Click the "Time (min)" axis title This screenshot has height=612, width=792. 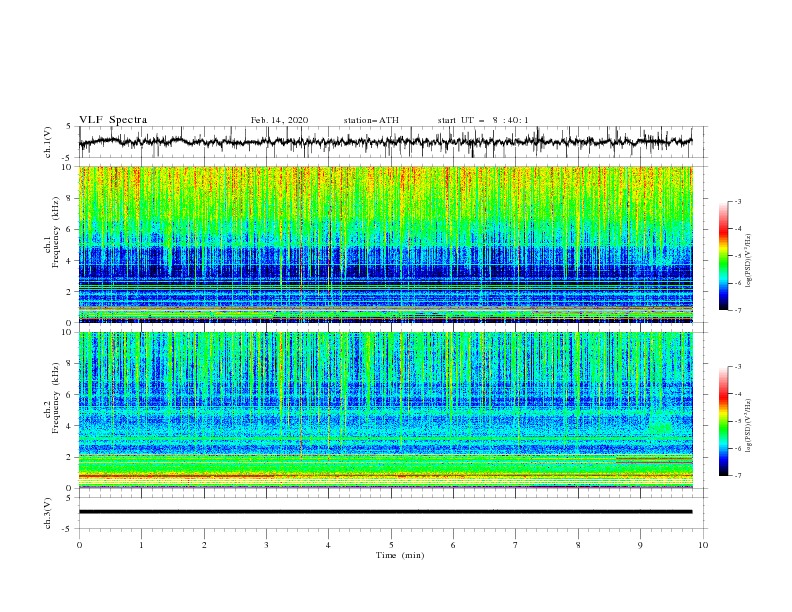400,555
